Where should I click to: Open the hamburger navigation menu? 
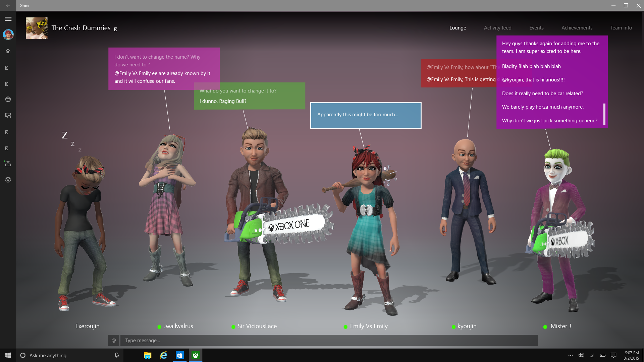click(8, 19)
